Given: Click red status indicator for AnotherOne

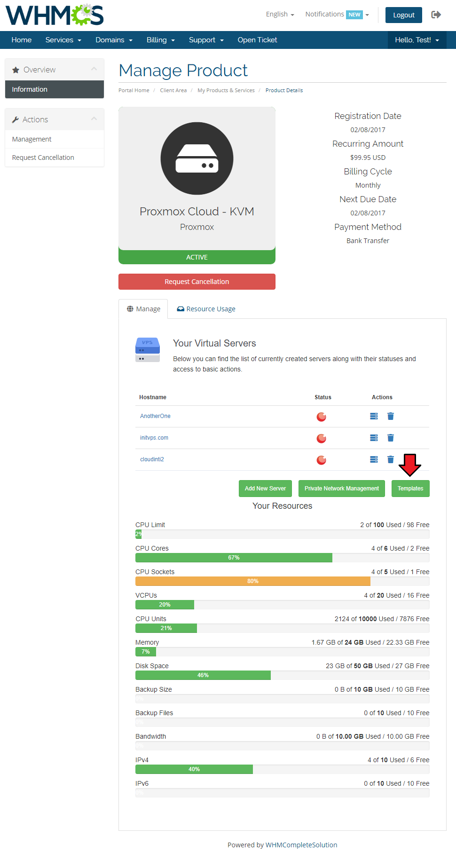Looking at the screenshot, I should click(322, 417).
